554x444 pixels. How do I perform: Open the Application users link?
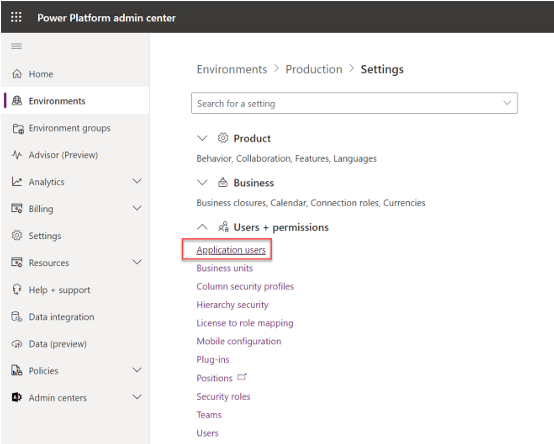tap(231, 250)
